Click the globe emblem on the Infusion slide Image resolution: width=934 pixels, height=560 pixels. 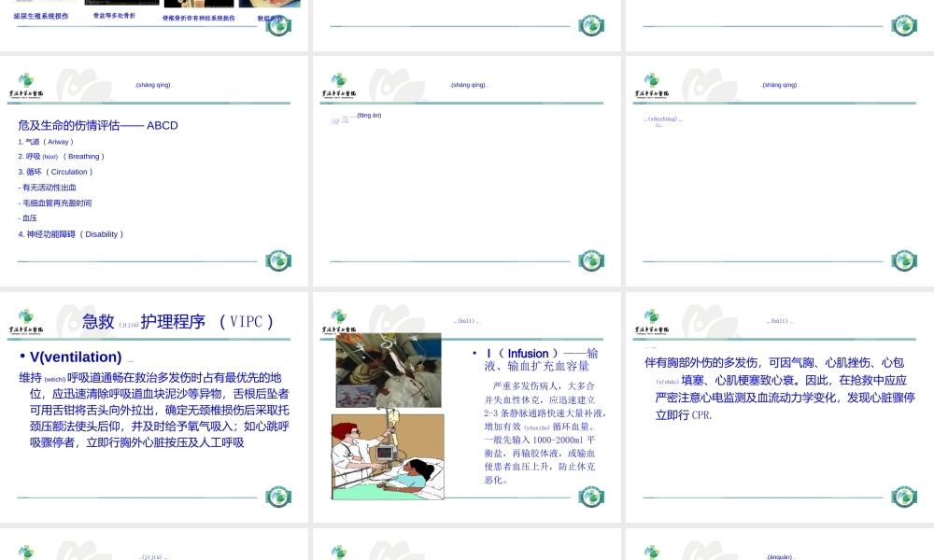click(590, 497)
